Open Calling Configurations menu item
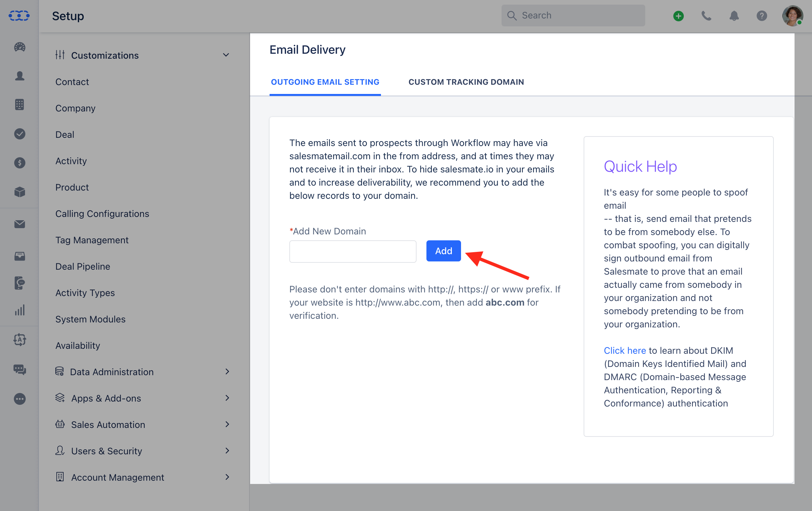Image resolution: width=812 pixels, height=511 pixels. [102, 214]
